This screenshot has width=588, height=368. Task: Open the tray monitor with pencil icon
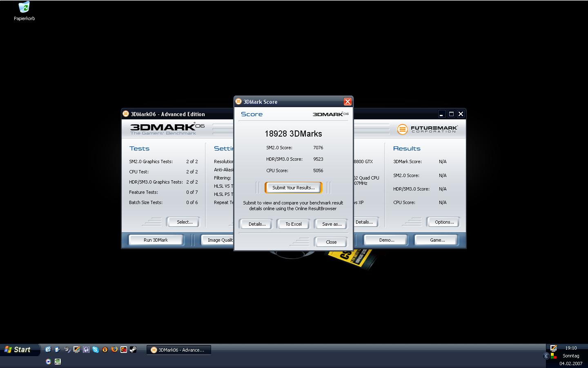(x=553, y=348)
